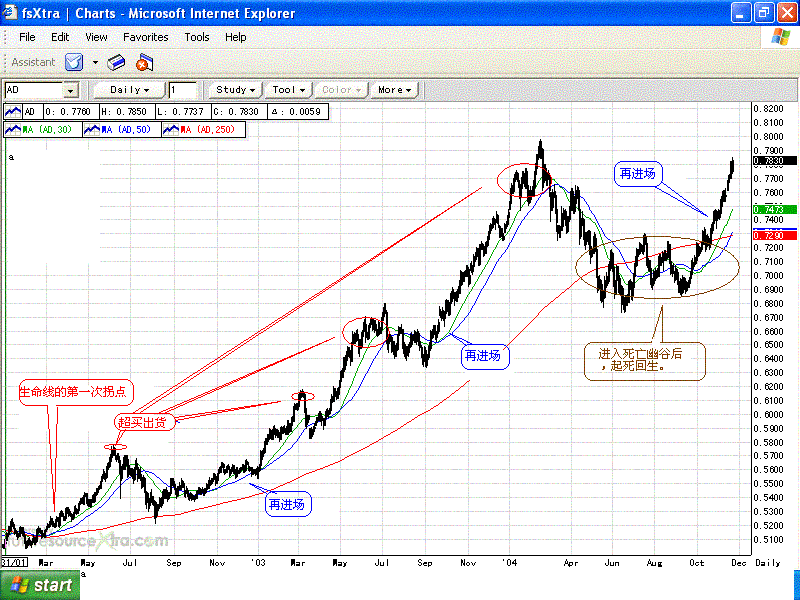Screen dimensions: 800x600
Task: Open the View menu
Action: point(96,37)
